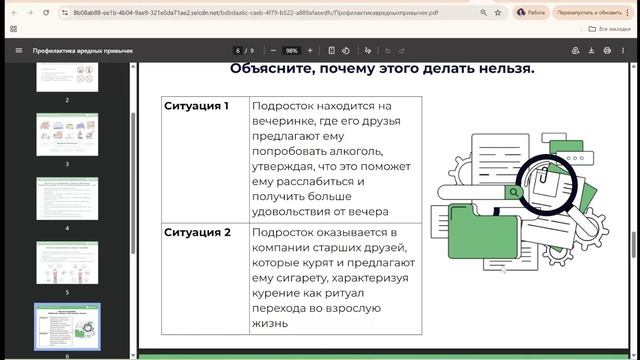Click the document vertical scrollbar thumb
Viewport: 640px width, 360px height.
pyautogui.click(x=633, y=244)
